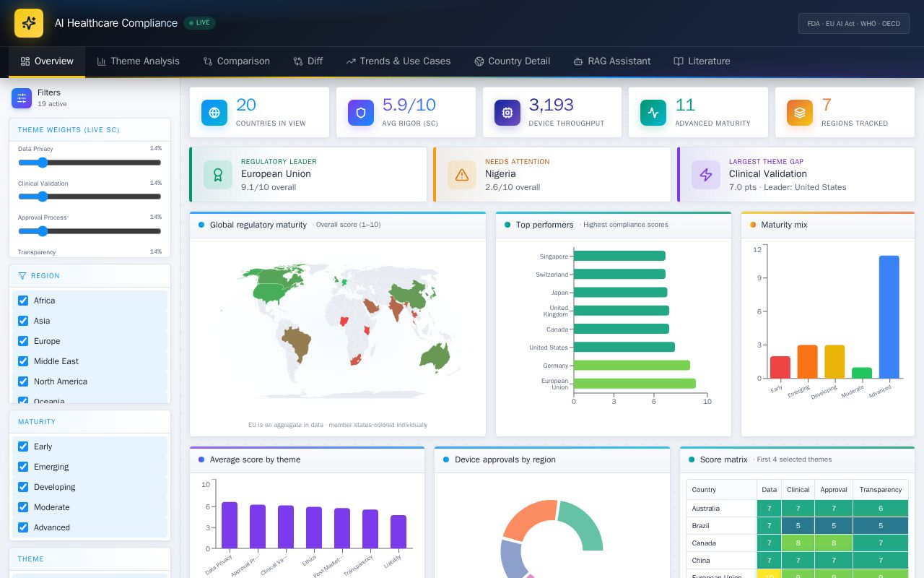Click the lightning bolt icon for Largest Theme Gap
924x578 pixels.
706,175
